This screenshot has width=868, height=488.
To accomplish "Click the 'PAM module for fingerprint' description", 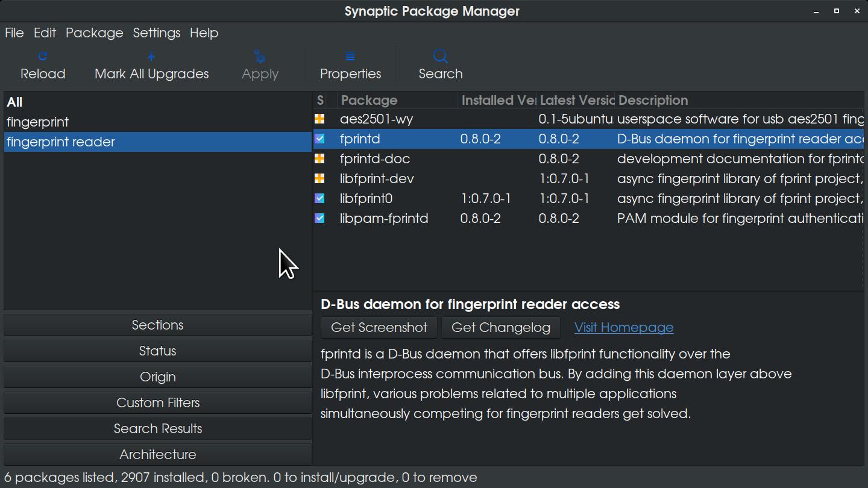I will pyautogui.click(x=740, y=218).
